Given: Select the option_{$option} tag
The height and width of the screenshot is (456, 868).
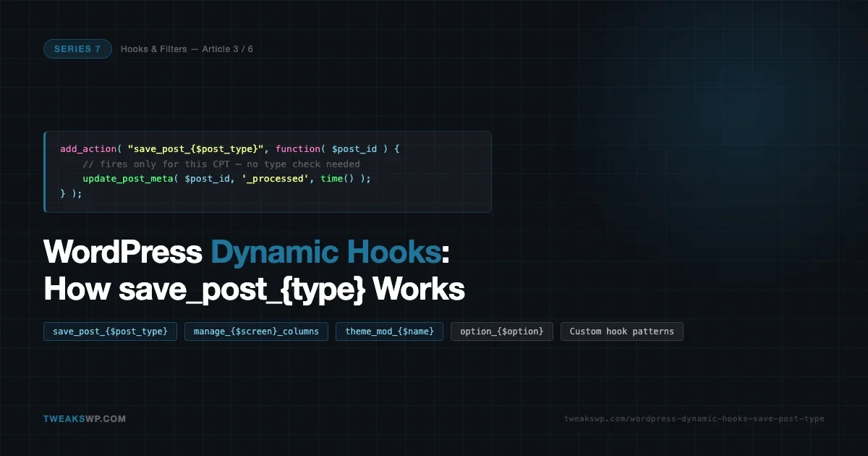Looking at the screenshot, I should coord(502,332).
